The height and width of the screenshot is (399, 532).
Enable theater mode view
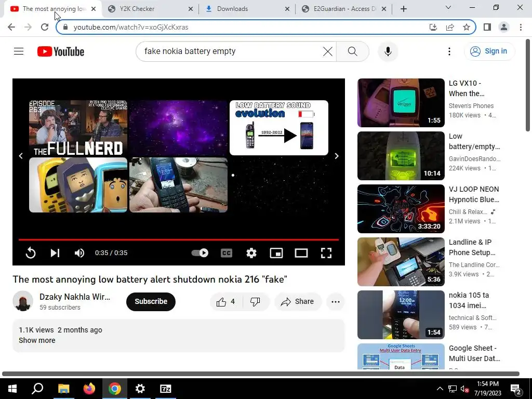pos(301,253)
